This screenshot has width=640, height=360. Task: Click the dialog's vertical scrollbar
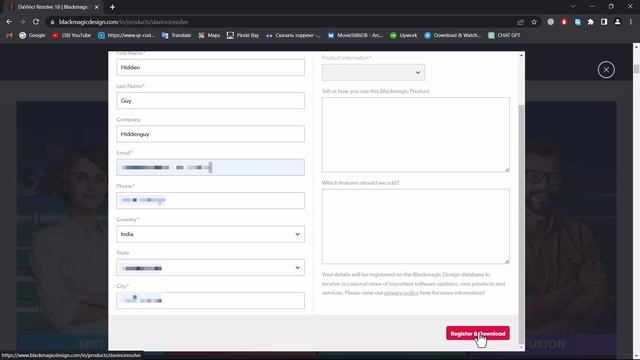coord(521,224)
